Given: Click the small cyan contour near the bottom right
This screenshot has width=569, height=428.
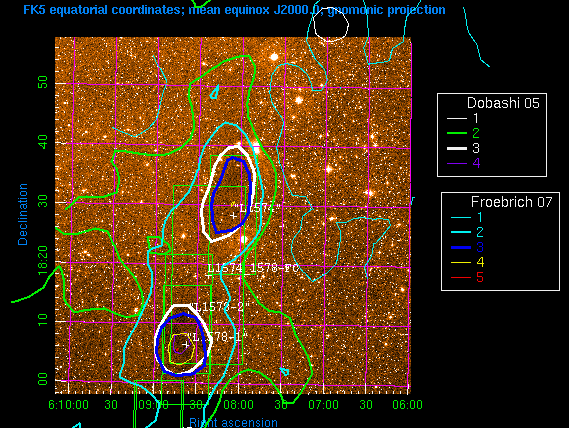Looking at the screenshot, I should coord(284,371).
